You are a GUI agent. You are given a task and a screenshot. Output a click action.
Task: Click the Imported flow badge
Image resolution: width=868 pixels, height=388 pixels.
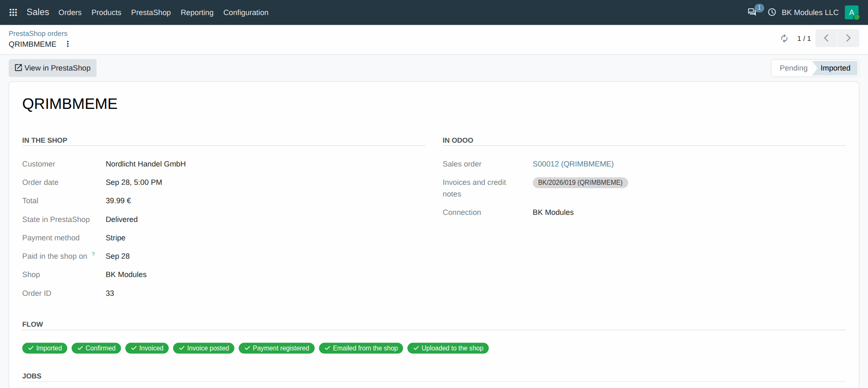pyautogui.click(x=45, y=348)
